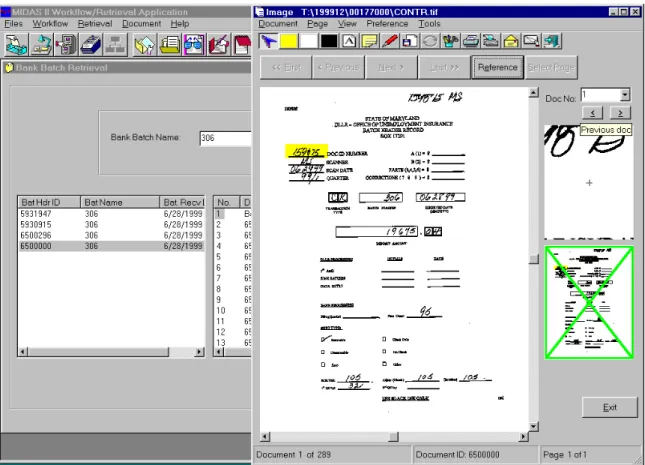This screenshot has width=645, height=465.
Task: Click the cyan scanner icon in MIDAS toolbar
Action: point(16,44)
